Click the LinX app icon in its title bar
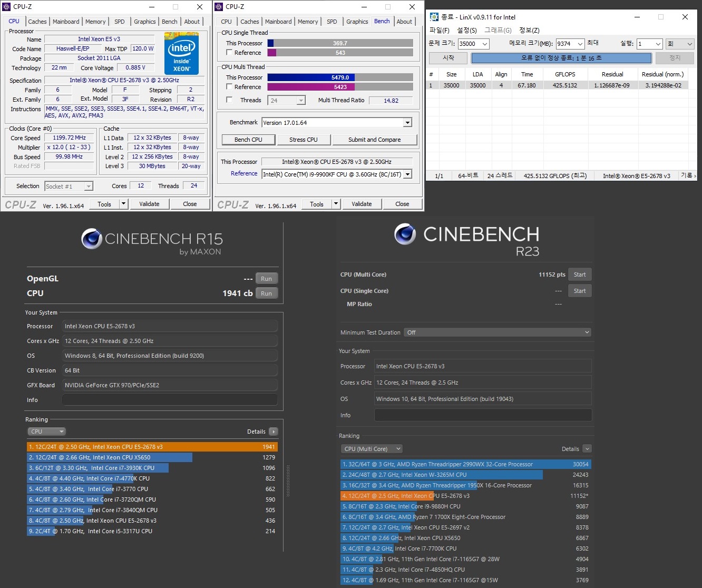This screenshot has width=702, height=588. click(x=434, y=17)
